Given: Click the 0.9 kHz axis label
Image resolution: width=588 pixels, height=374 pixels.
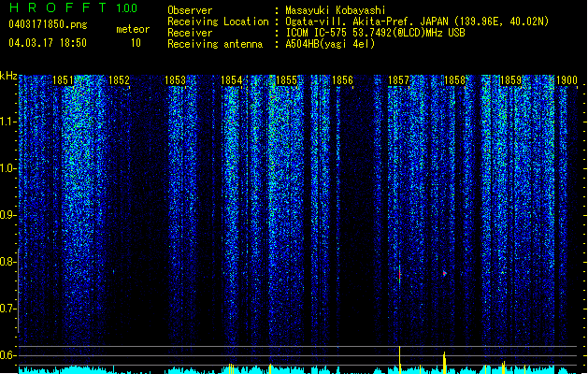Looking at the screenshot, I should tap(7, 215).
